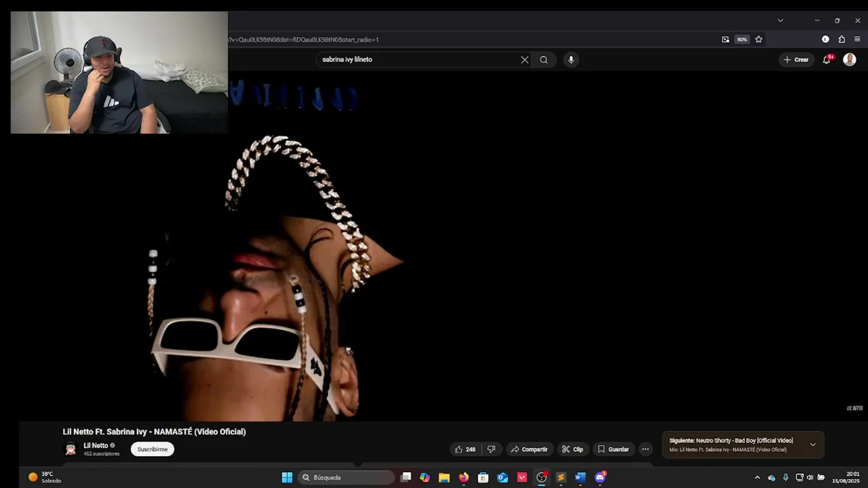
Task: Open Discord from the taskbar
Action: (x=599, y=478)
